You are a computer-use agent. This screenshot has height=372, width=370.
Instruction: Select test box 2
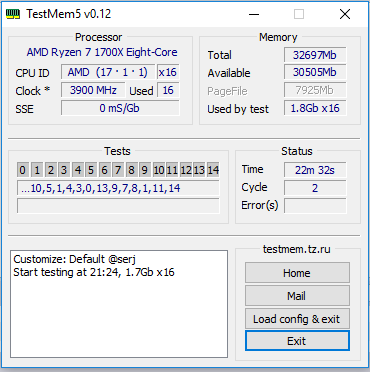(x=51, y=170)
